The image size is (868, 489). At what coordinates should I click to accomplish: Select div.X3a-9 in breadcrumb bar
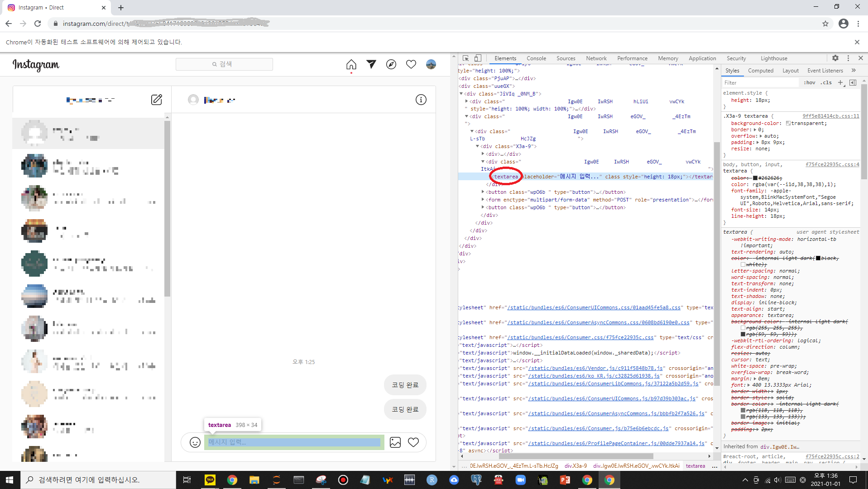575,466
